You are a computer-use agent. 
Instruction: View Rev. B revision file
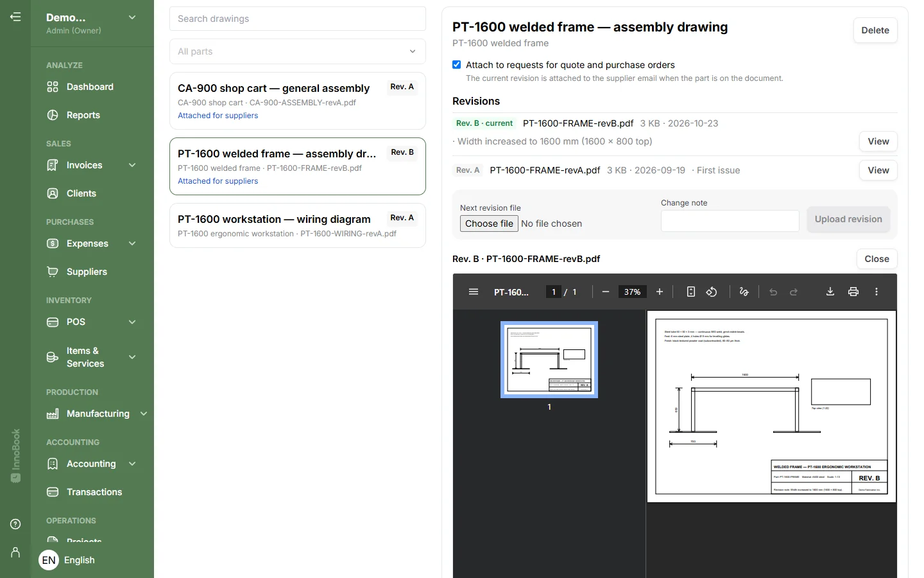pyautogui.click(x=878, y=141)
